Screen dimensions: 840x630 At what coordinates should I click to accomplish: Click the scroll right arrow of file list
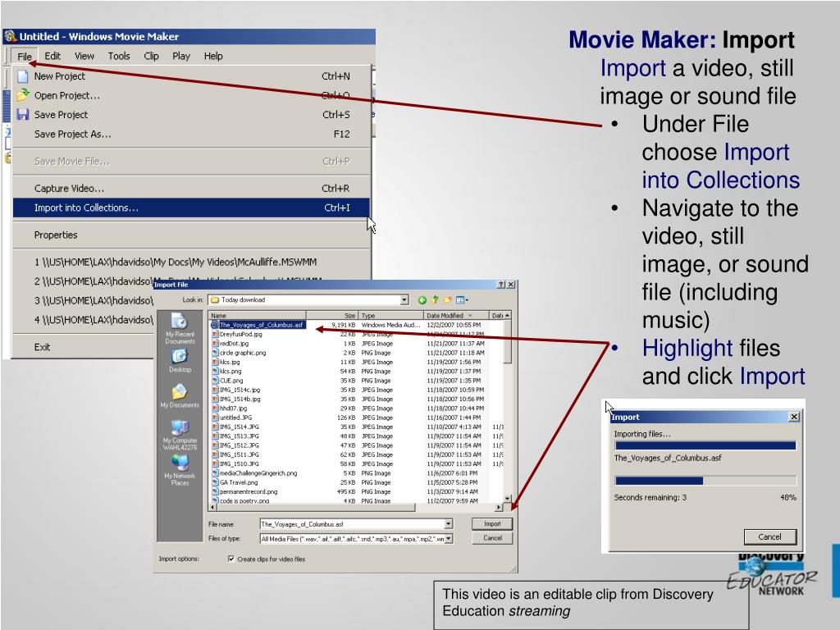click(x=499, y=507)
